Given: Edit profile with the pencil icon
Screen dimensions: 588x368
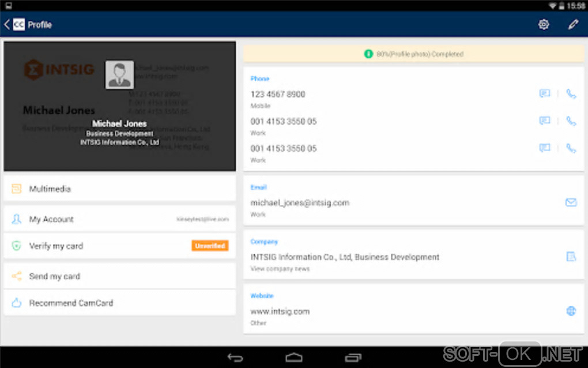Looking at the screenshot, I should click(573, 25).
